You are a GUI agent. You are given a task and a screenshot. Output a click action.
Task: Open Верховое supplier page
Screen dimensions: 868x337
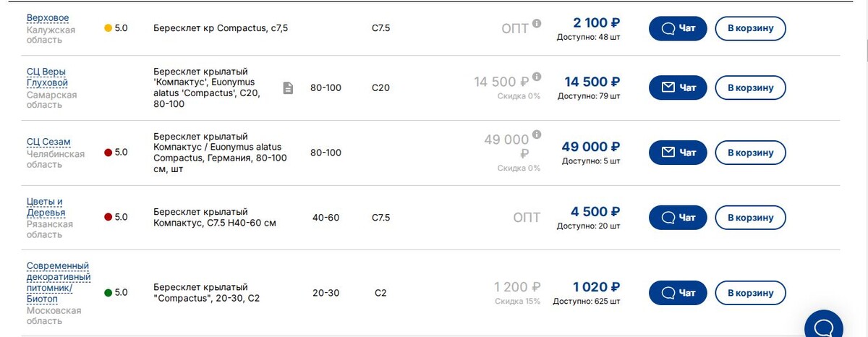point(48,17)
